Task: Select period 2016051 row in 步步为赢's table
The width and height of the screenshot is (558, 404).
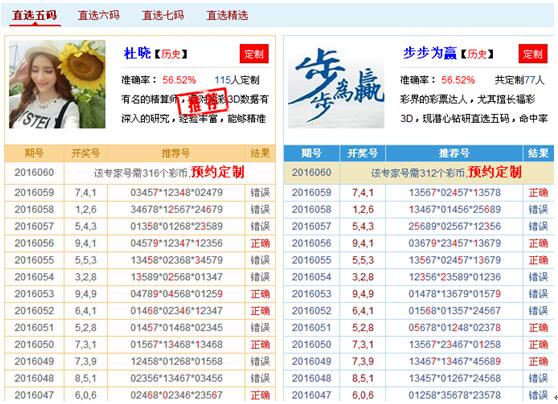Action: coord(419,328)
